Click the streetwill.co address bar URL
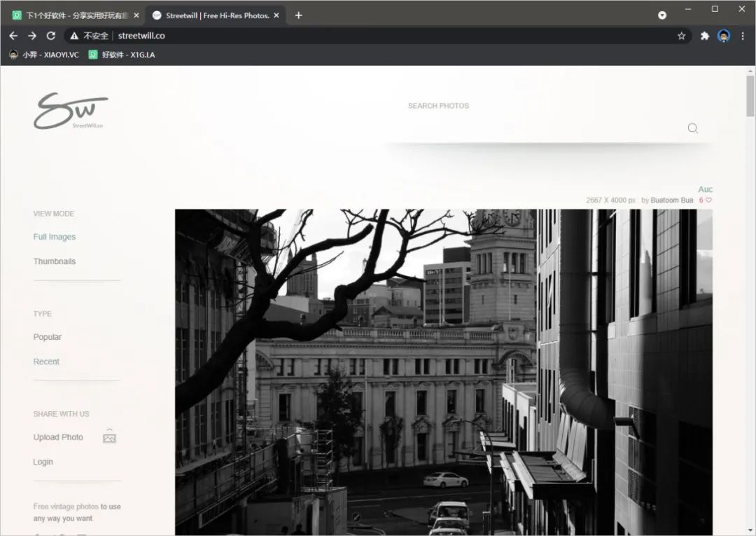 click(x=141, y=36)
